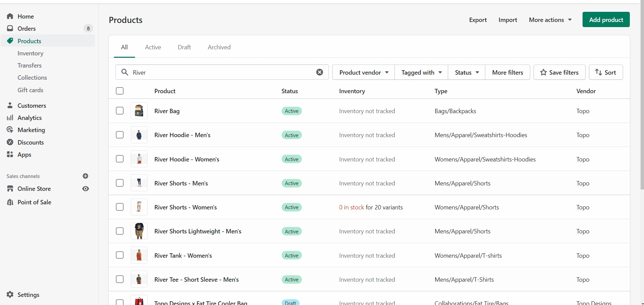Click the Discounts badge icon

pyautogui.click(x=10, y=142)
